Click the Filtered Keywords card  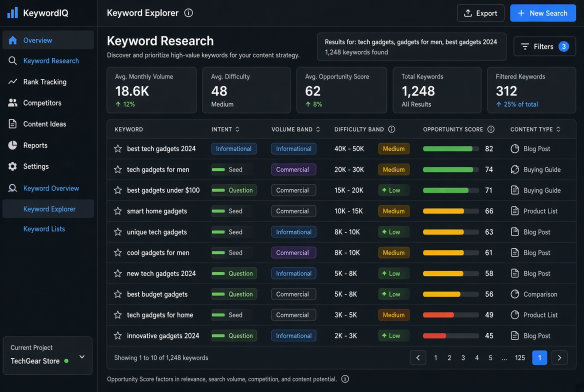(x=531, y=90)
